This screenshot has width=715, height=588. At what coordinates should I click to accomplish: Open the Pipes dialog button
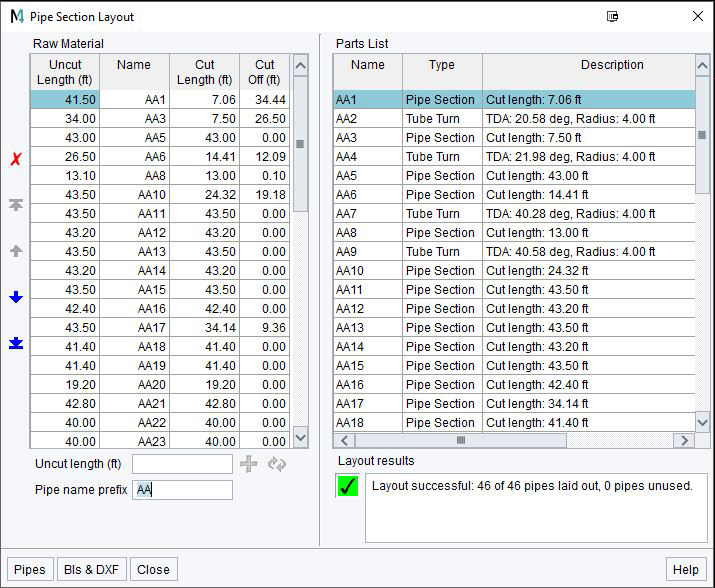(x=29, y=569)
